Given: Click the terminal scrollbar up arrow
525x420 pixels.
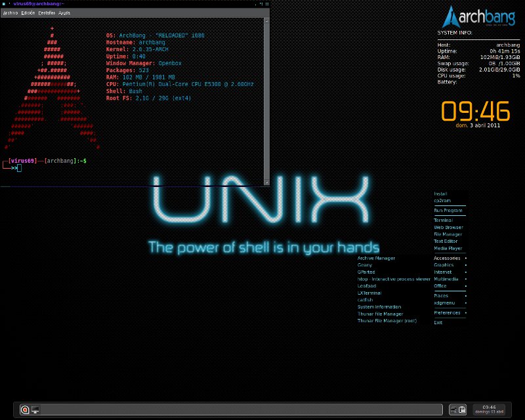Looking at the screenshot, I should pos(266,21).
